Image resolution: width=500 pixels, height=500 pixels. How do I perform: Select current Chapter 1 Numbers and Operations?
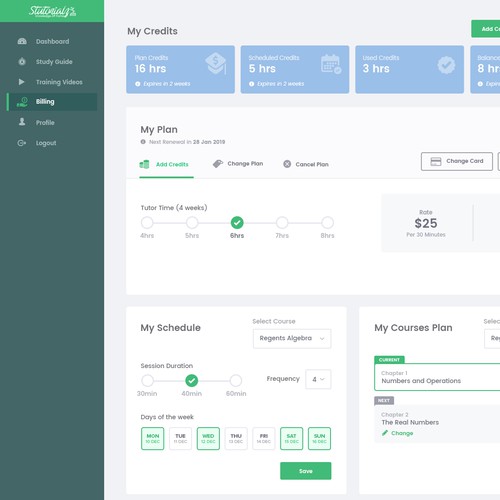[x=437, y=377]
